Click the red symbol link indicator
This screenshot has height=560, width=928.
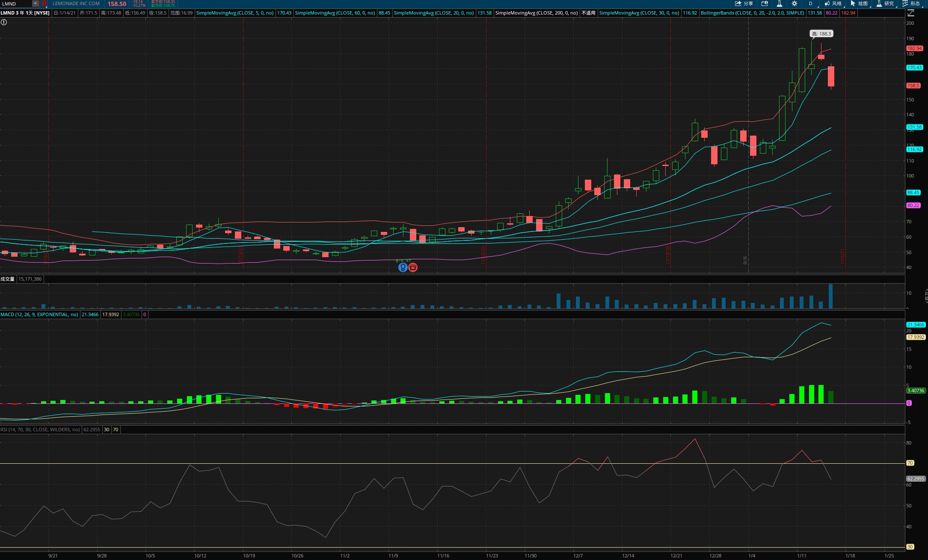[x=44, y=3]
